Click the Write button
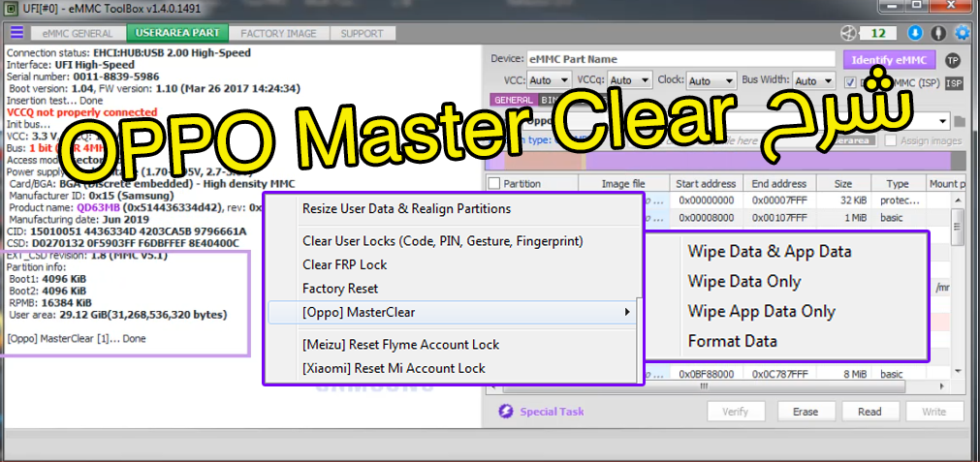The width and height of the screenshot is (980, 462). [933, 412]
